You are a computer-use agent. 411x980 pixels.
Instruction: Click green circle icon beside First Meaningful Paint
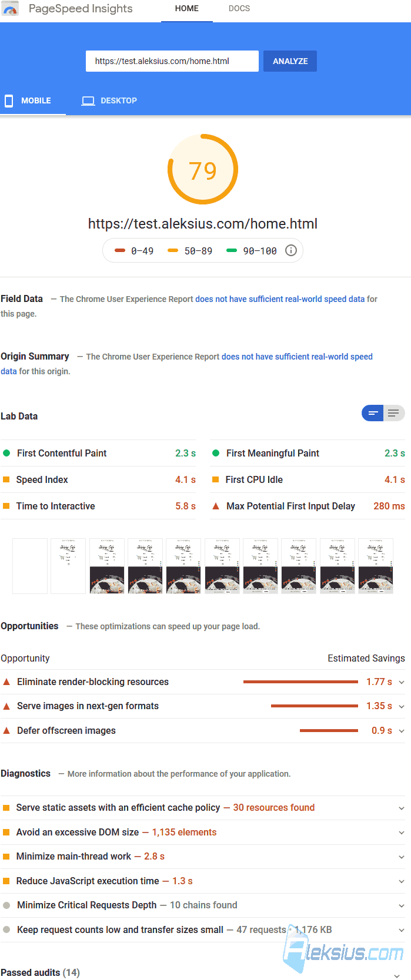216,453
